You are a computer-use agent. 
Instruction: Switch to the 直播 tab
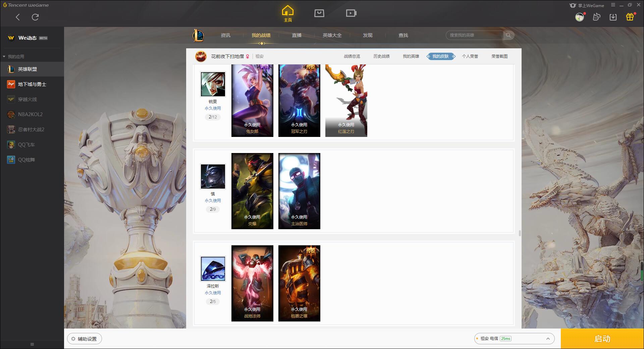coord(297,35)
